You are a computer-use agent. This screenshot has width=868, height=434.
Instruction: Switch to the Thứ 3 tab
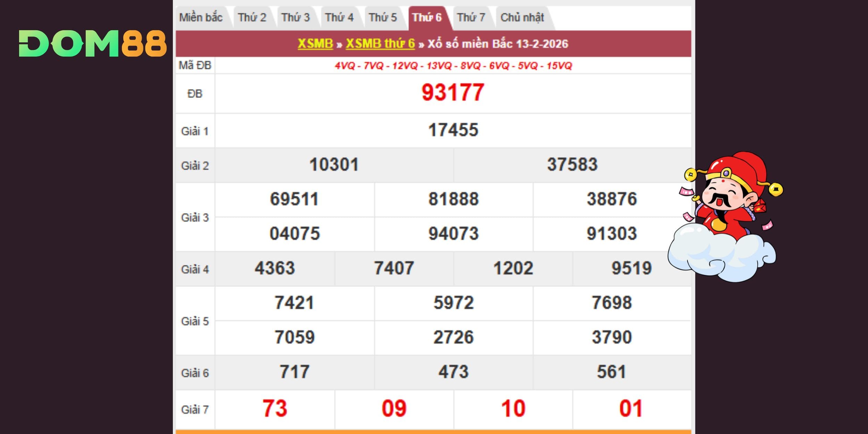(295, 17)
